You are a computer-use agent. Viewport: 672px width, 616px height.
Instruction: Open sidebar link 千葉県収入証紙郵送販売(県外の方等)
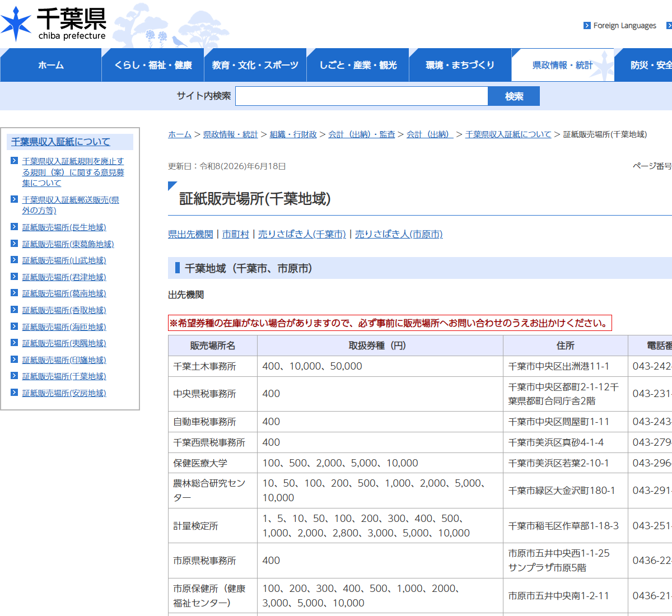click(x=71, y=205)
